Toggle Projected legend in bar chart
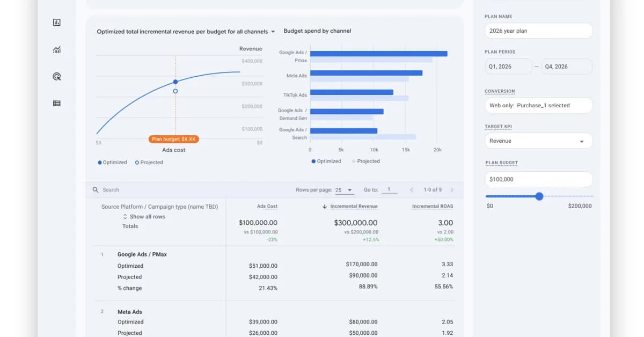 coord(365,161)
